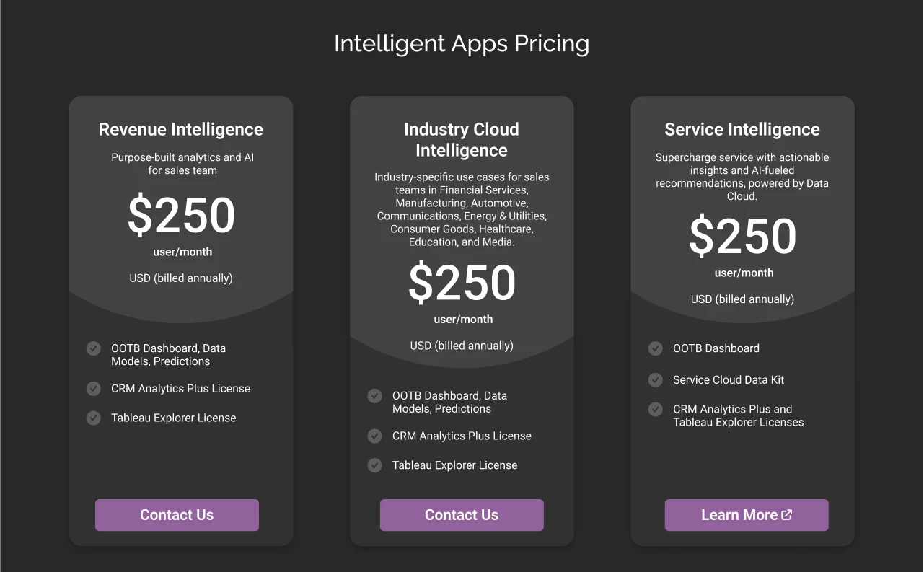Click the checkmark beside OOTB Dashboard, Data Models, Predictions
This screenshot has width=924, height=572.
tap(93, 348)
